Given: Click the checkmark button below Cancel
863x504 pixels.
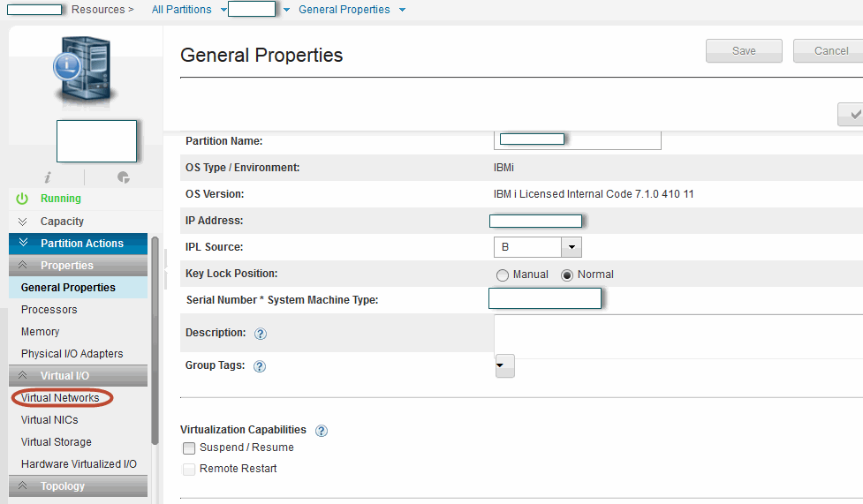Looking at the screenshot, I should pos(852,115).
